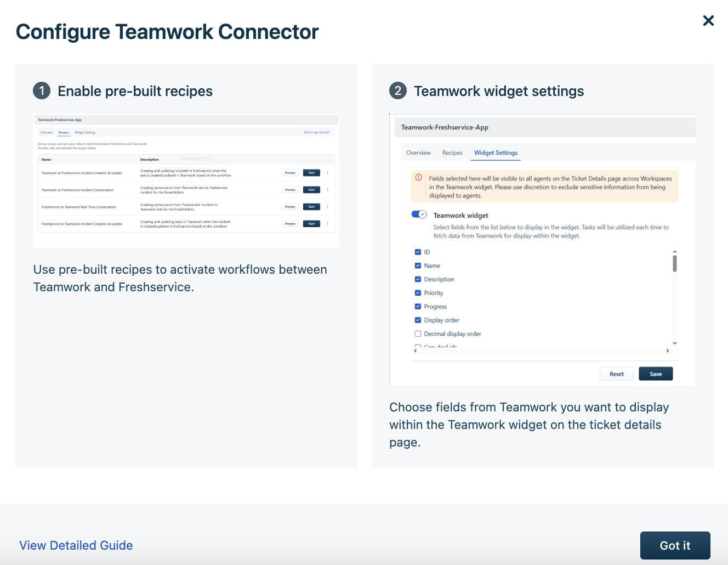Click the Name column header in recipes table
728x565 pixels.
[x=46, y=160]
